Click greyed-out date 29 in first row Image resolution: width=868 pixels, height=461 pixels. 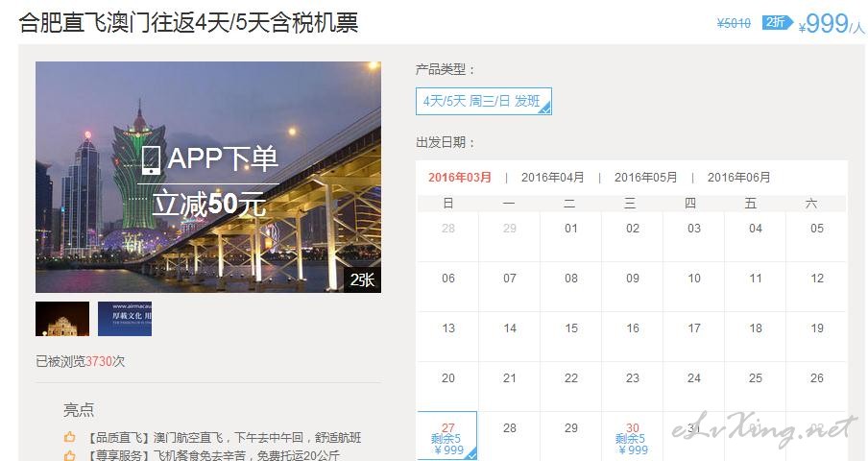(x=509, y=229)
